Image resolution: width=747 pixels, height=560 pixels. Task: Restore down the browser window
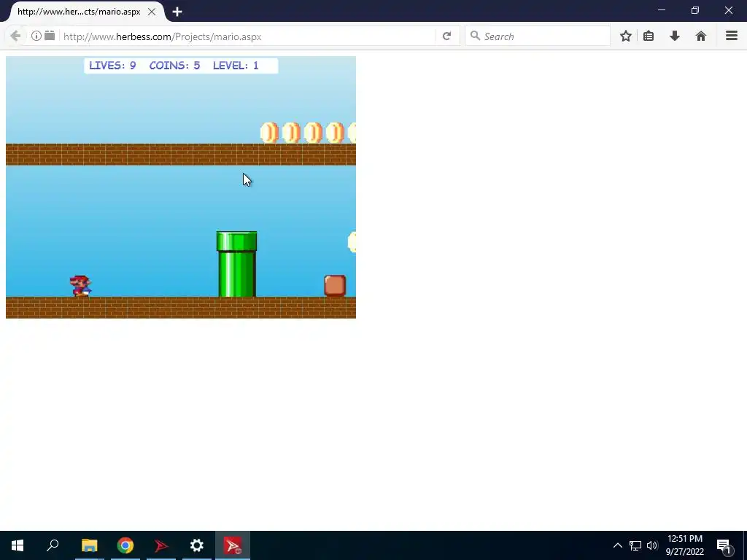(x=695, y=10)
